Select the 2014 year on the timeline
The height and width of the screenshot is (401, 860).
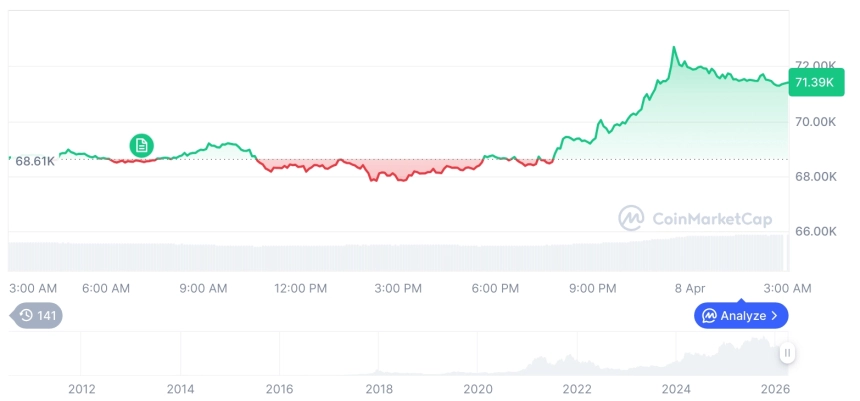(x=180, y=389)
